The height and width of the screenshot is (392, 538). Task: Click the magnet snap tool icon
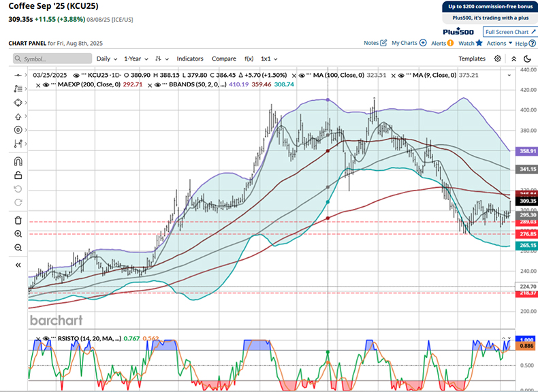(x=18, y=161)
